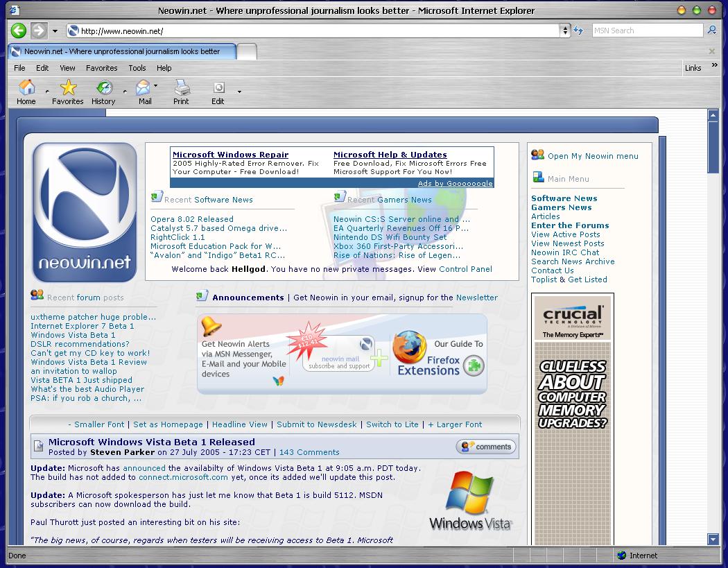Refresh the page with the refresh icon
Viewport: 728px width, 568px height.
tap(578, 31)
